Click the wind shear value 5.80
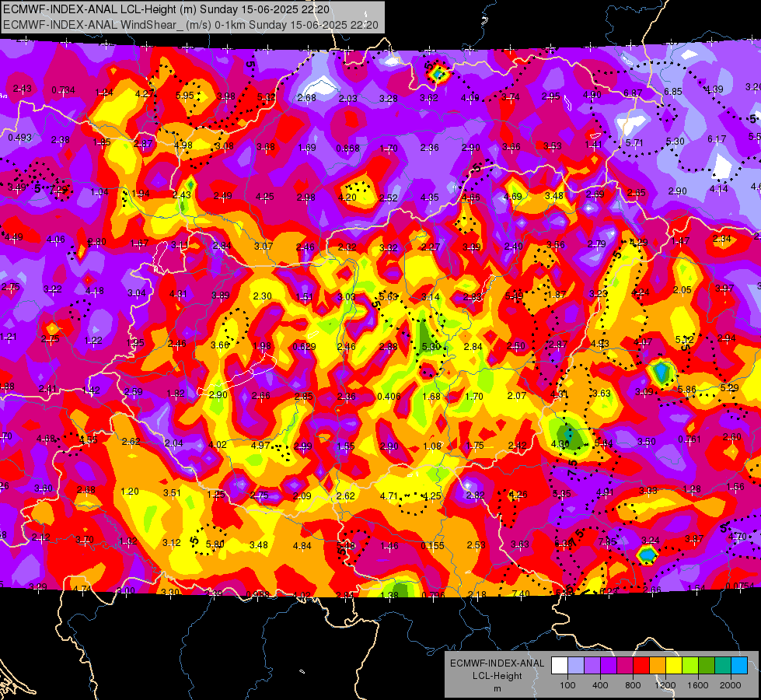This screenshot has width=761, height=700. coord(215,544)
